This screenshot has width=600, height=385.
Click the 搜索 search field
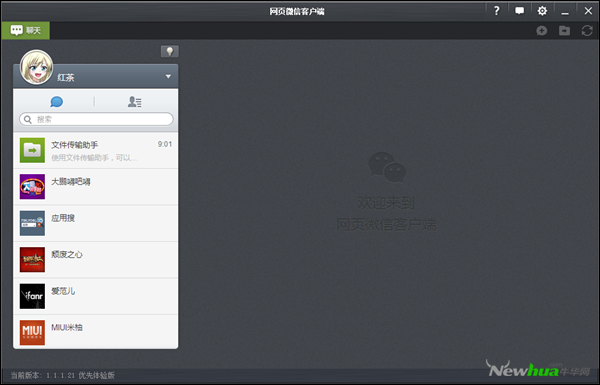point(96,119)
